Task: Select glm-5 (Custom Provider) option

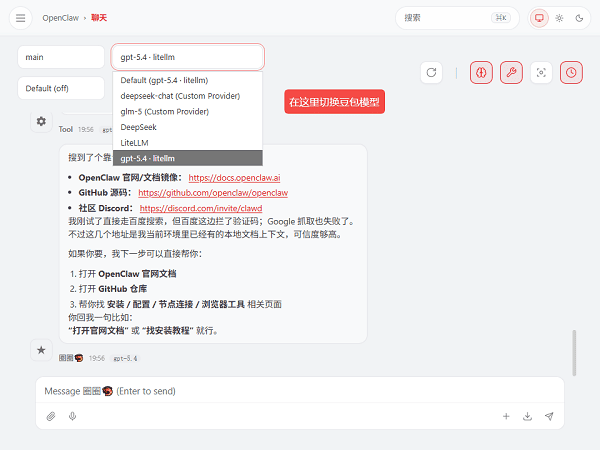Action: coord(188,111)
